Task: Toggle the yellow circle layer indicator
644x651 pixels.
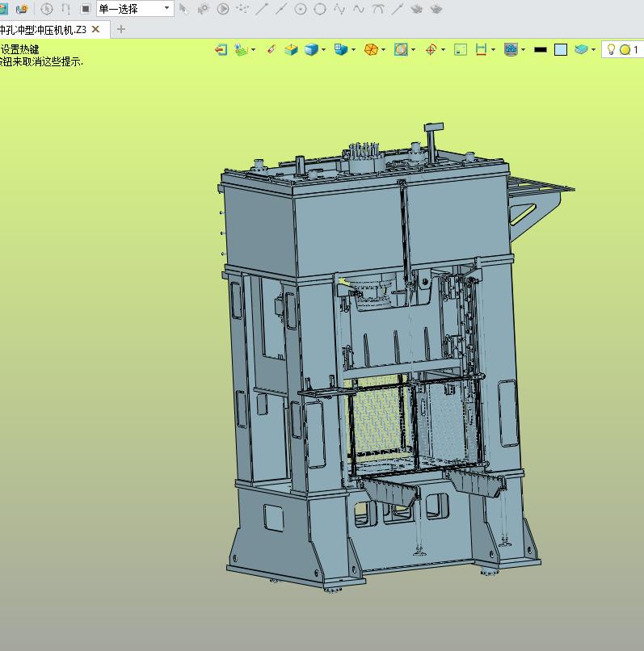Action: pyautogui.click(x=625, y=50)
